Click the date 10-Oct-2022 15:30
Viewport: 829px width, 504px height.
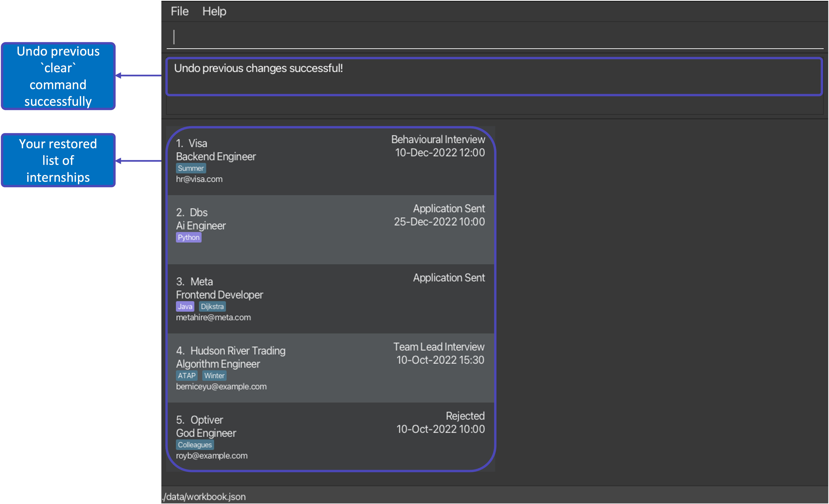pos(440,360)
